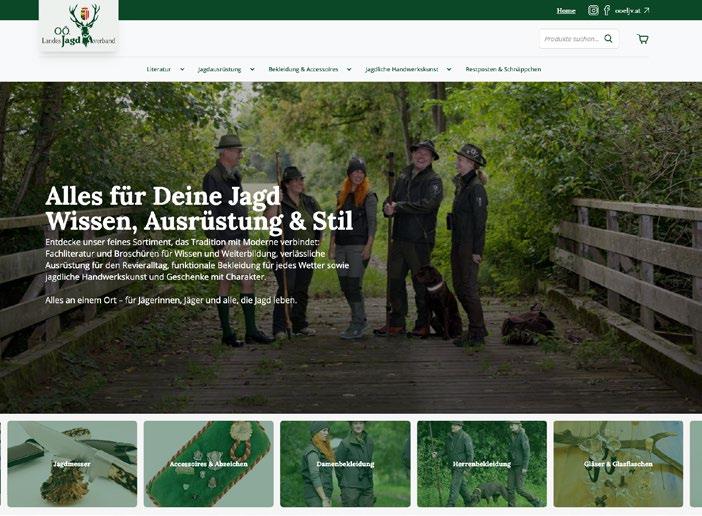Click the Home link
The image size is (702, 516).
pyautogui.click(x=566, y=11)
